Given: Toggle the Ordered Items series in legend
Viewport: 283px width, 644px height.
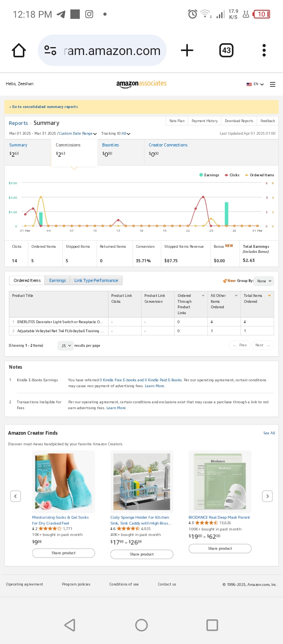Looking at the screenshot, I should [x=259, y=175].
